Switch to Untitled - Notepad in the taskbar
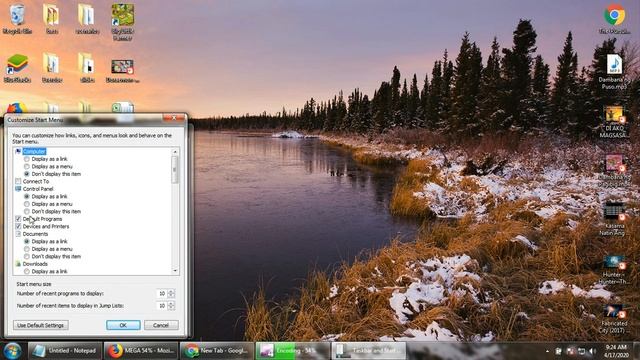Image resolution: width=640 pixels, height=360 pixels. 64,351
